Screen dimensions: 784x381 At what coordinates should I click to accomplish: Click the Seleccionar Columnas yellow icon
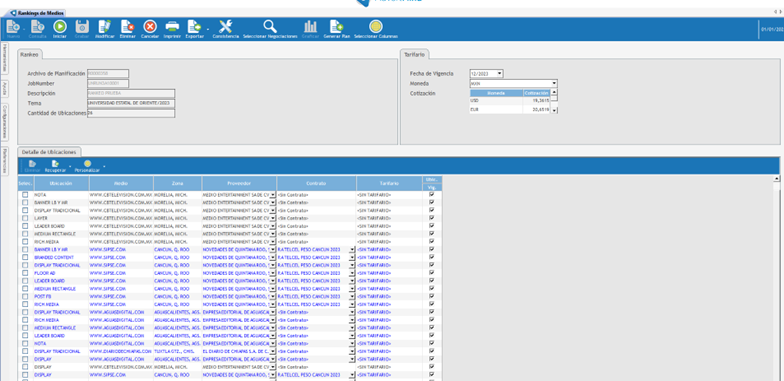click(376, 26)
